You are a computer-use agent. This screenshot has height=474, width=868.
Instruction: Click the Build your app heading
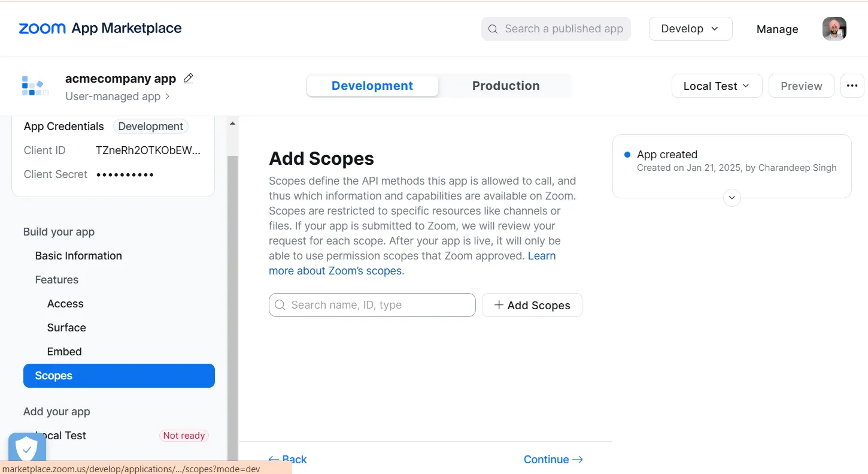click(59, 232)
